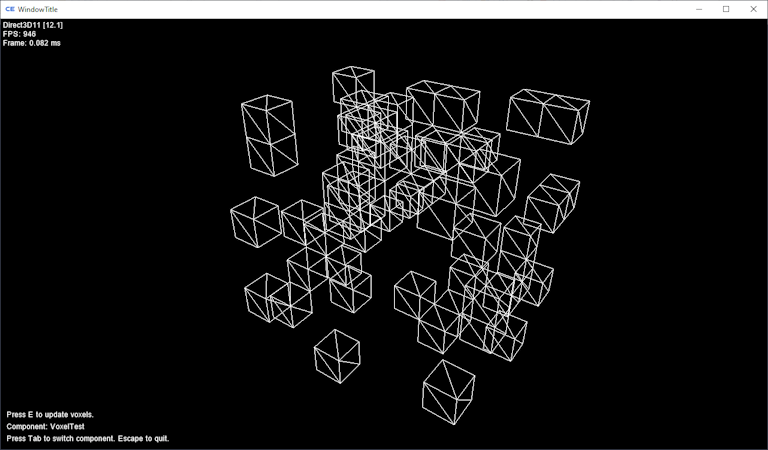Click the Component: VoxelTest label
768x450 pixels.
coord(45,426)
